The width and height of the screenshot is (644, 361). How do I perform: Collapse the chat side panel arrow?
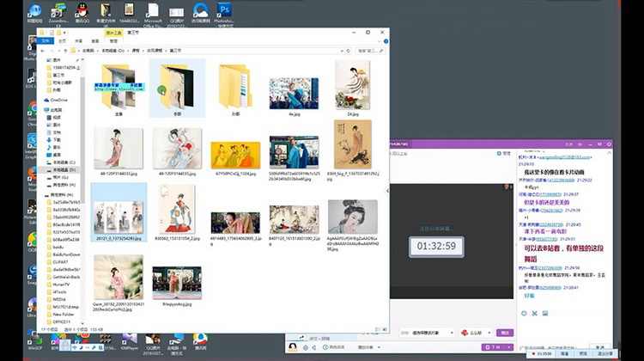click(x=388, y=190)
